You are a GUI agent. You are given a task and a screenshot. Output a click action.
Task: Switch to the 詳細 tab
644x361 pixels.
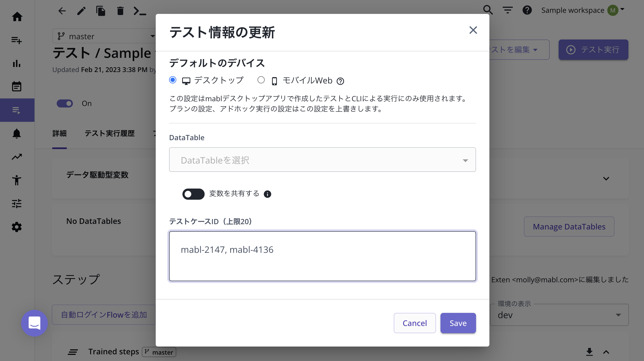tap(60, 133)
